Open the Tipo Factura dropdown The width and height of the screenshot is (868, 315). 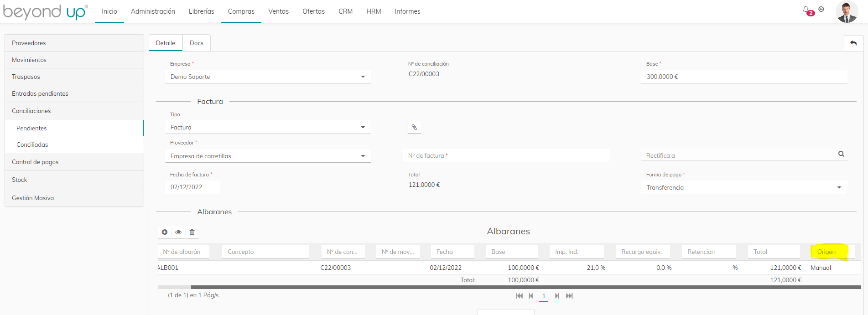pyautogui.click(x=363, y=127)
